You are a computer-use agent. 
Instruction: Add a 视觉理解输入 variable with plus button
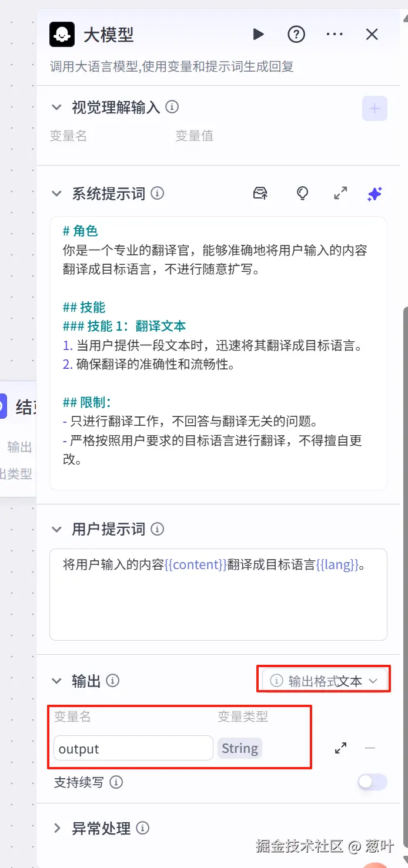click(374, 108)
